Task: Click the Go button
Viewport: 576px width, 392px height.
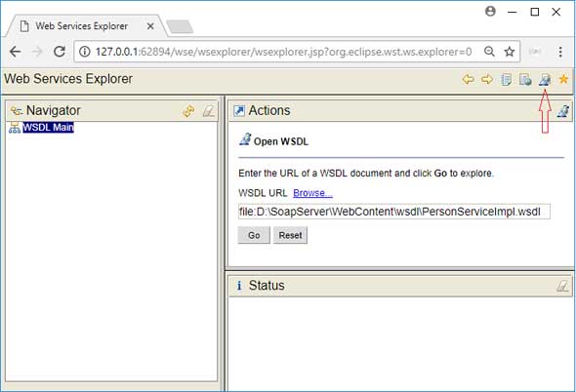Action: click(254, 235)
